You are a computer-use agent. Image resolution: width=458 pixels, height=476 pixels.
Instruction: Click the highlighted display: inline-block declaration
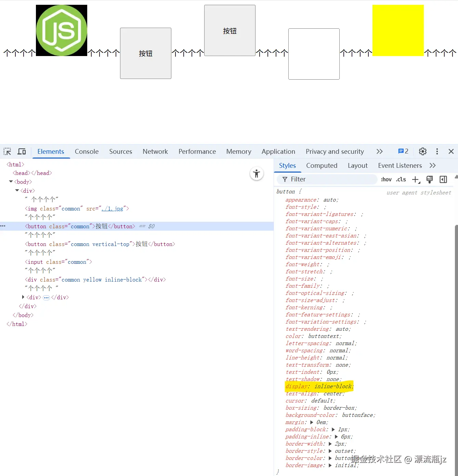(319, 386)
